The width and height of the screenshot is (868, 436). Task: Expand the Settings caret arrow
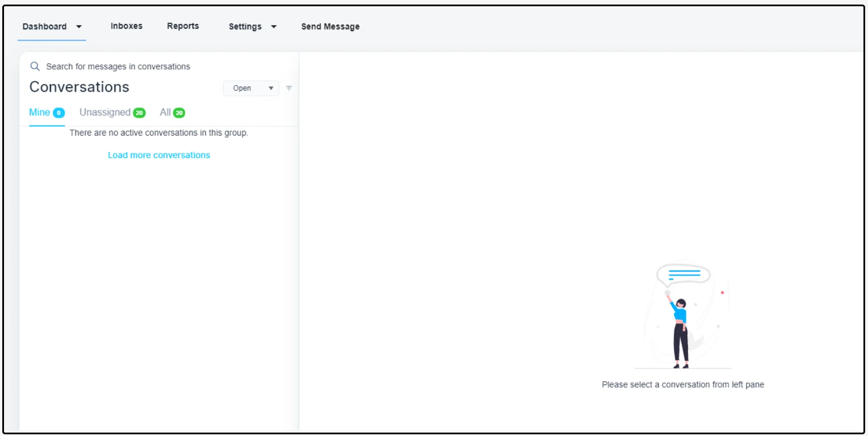coord(273,27)
